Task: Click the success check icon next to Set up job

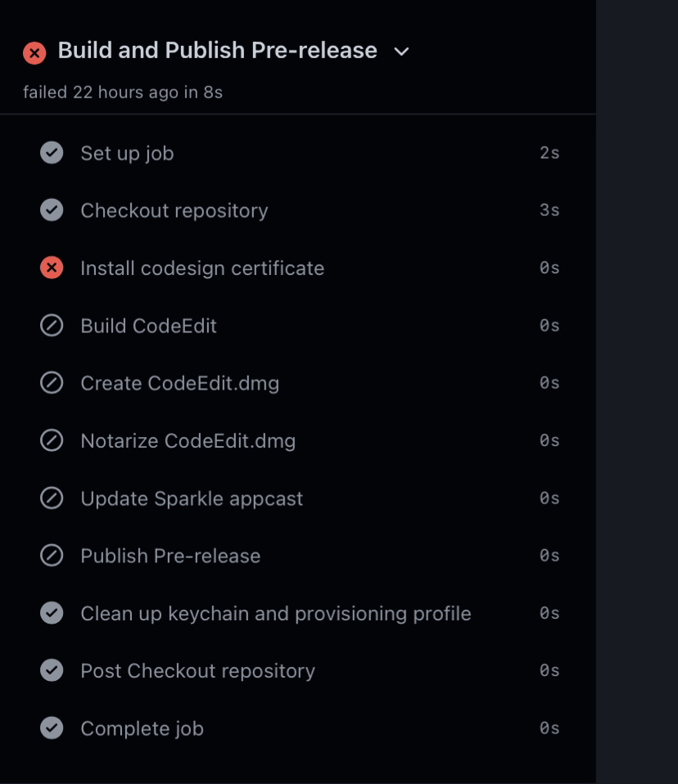Action: point(51,153)
